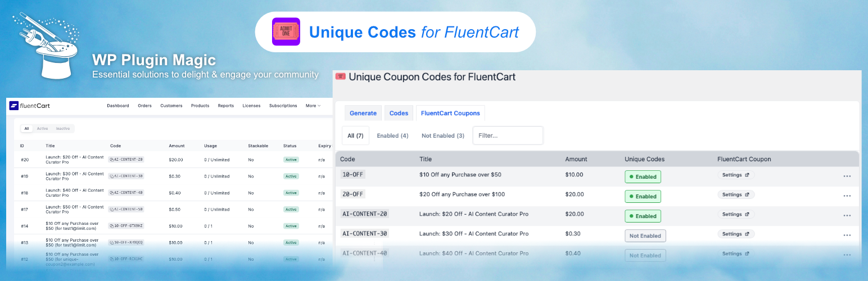Click "Unique Codes for FluentCart" banner title
Screen dimensions: 868x281
(414, 32)
